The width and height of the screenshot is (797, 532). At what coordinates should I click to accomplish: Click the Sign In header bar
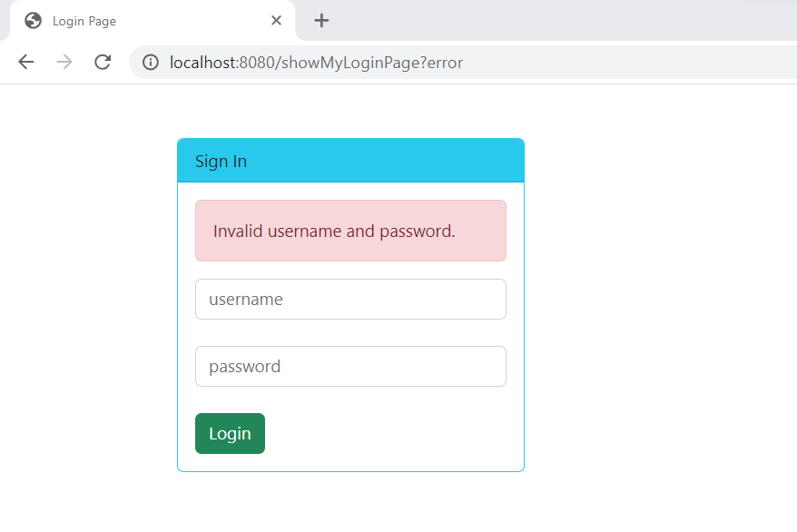point(350,160)
